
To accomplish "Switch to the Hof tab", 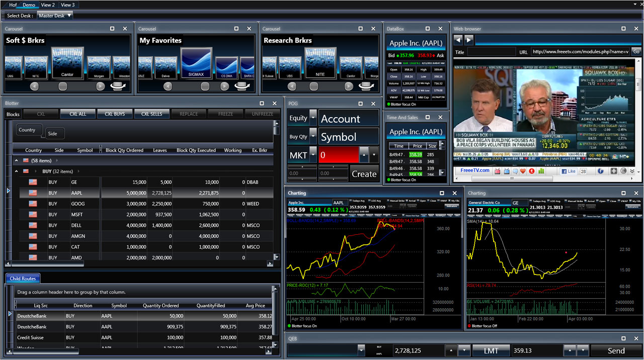I will point(13,5).
